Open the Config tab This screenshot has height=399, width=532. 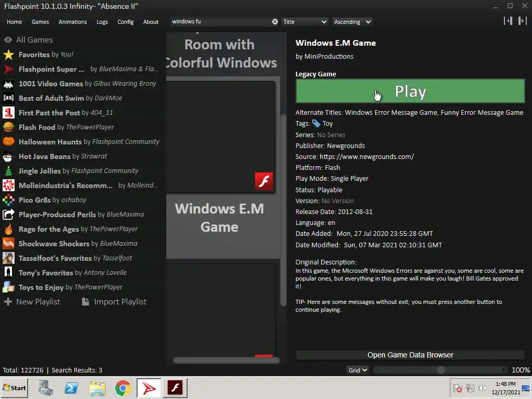(126, 22)
